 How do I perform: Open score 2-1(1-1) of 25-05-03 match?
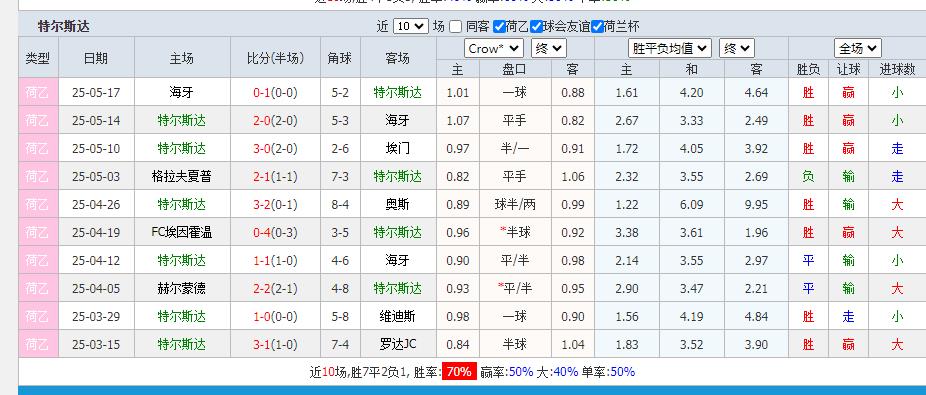(275, 177)
